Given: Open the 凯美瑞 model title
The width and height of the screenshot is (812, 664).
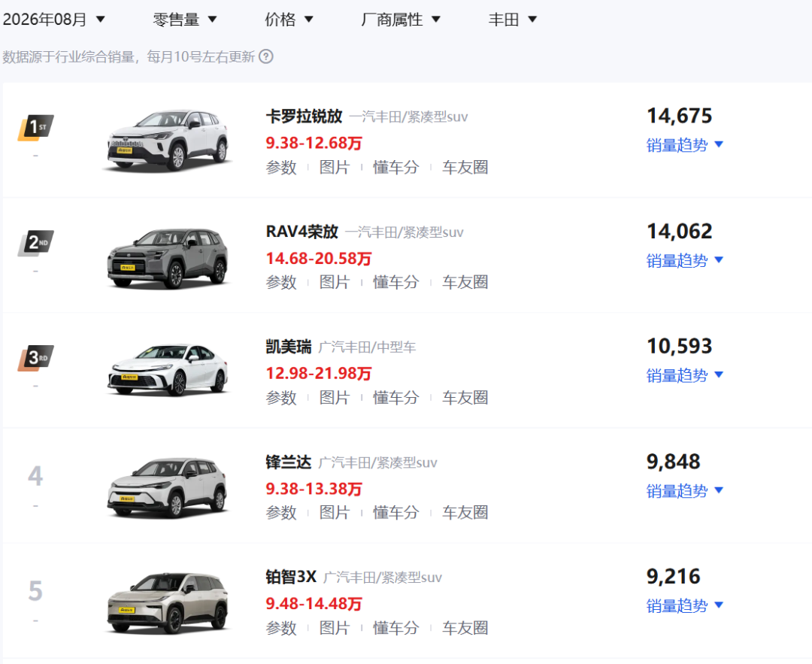Looking at the screenshot, I should (x=289, y=347).
